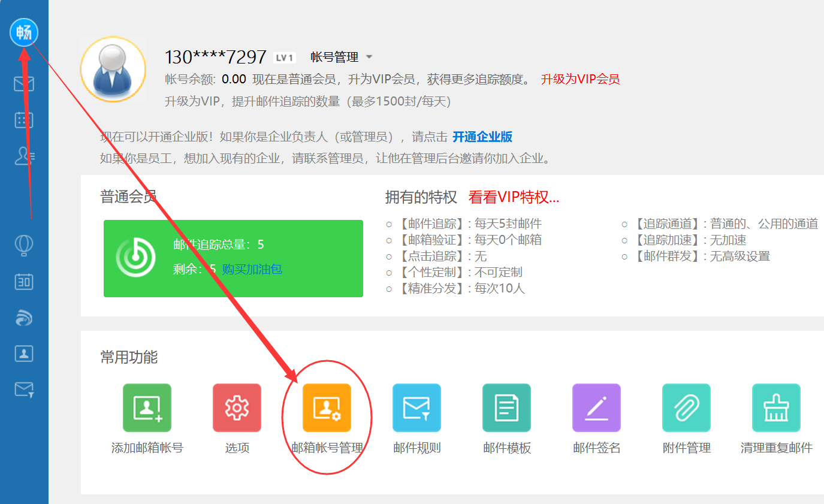Click the envelope with filter icon in the sidebar
The width and height of the screenshot is (824, 504).
click(x=24, y=390)
